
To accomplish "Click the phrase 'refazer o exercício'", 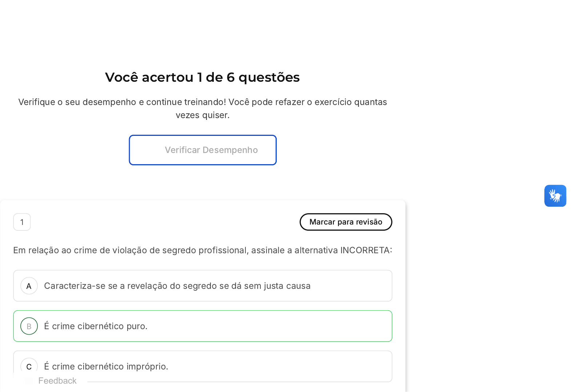I will 312,102.
